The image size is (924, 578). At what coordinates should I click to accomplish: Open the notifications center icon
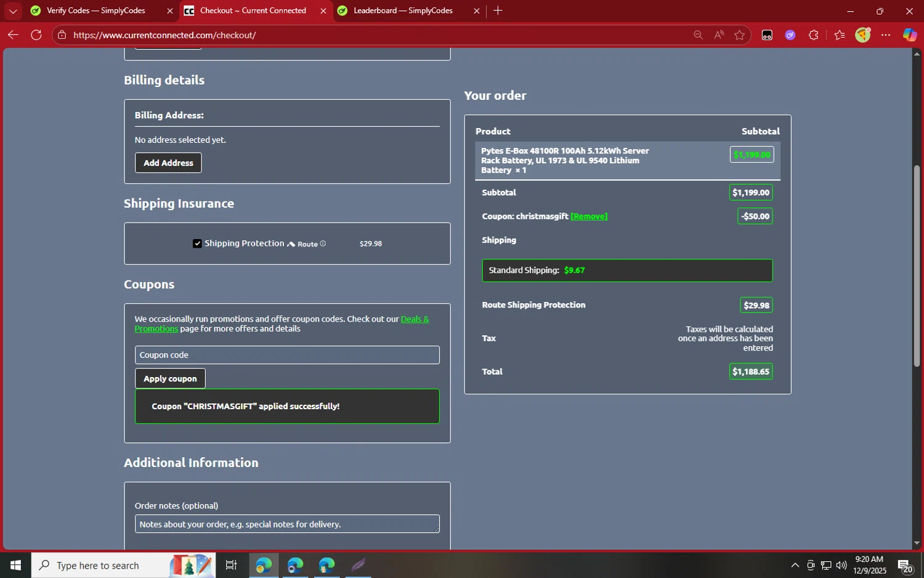(x=905, y=565)
